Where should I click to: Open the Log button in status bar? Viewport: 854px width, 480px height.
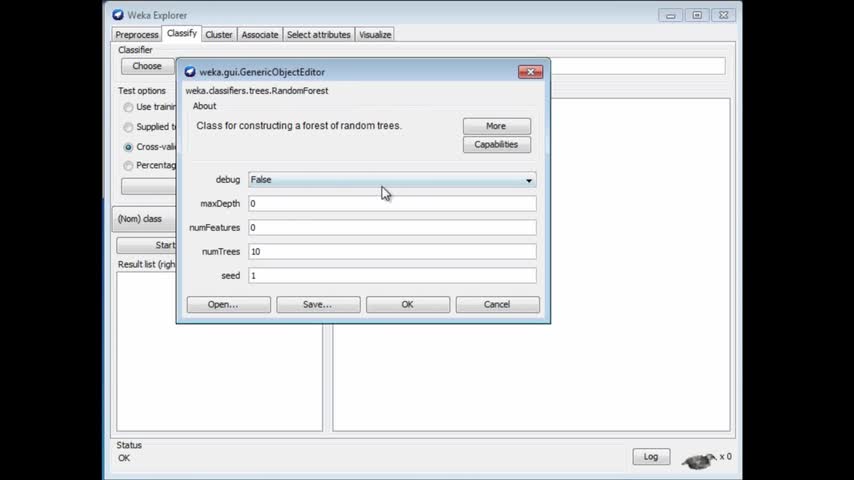651,457
